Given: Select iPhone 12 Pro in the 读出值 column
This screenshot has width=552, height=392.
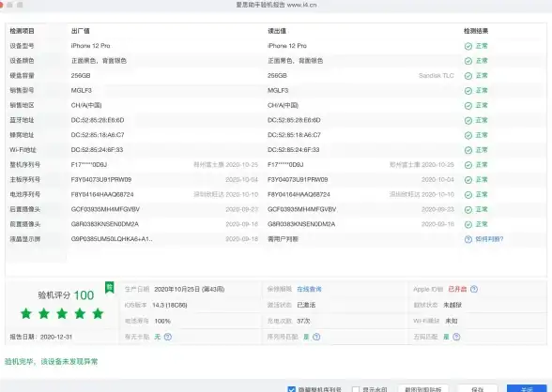Looking at the screenshot, I should [287, 46].
